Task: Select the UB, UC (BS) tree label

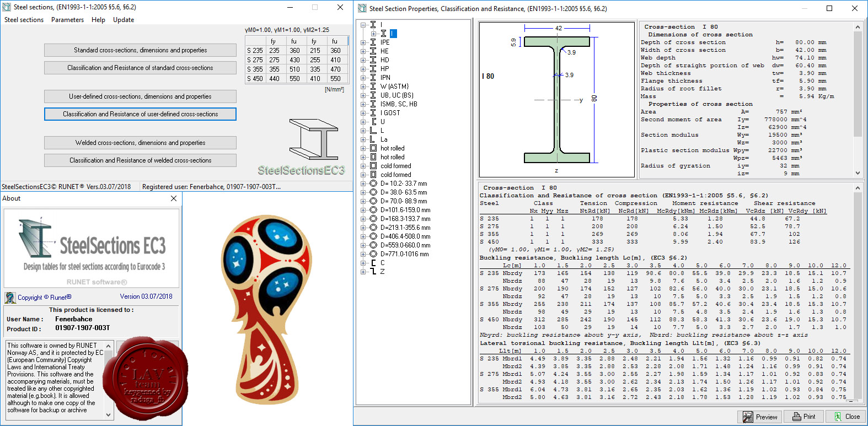Action: click(397, 95)
